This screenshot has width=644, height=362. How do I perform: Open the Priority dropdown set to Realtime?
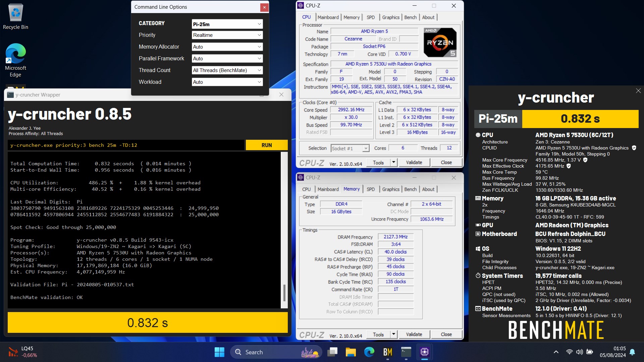227,35
